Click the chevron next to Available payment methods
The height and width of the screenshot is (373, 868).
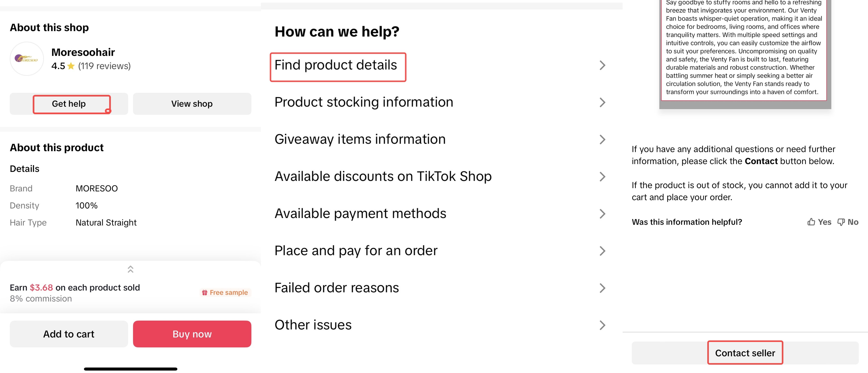pyautogui.click(x=602, y=214)
